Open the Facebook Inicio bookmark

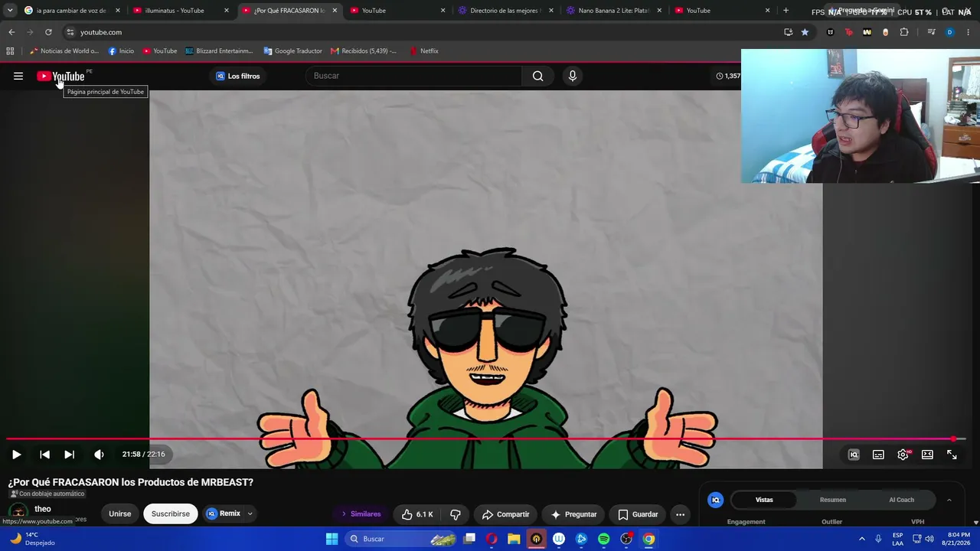121,51
